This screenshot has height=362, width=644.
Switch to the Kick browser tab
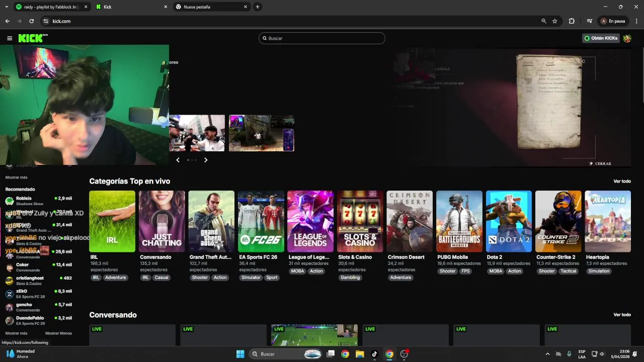(132, 7)
